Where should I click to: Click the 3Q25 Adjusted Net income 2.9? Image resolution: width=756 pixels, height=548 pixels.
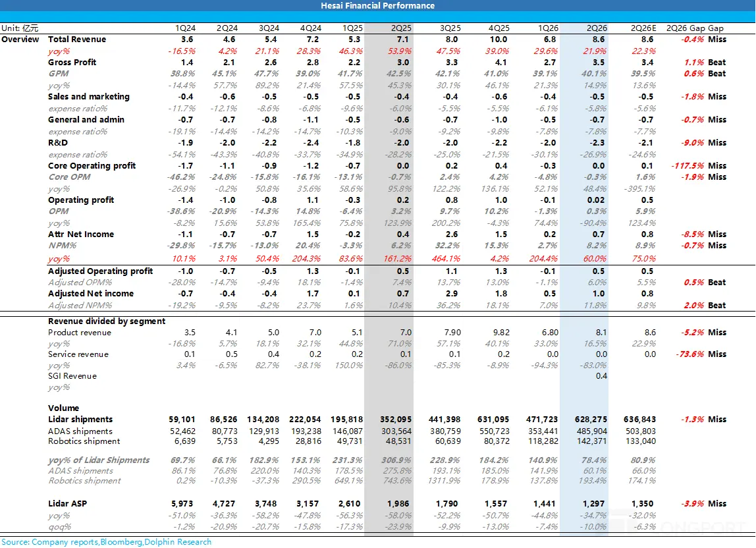tap(452, 294)
